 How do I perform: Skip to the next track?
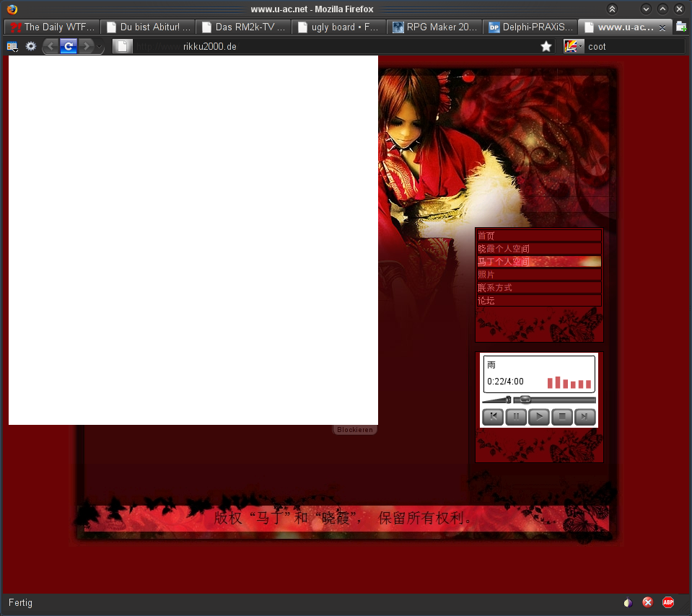point(585,416)
